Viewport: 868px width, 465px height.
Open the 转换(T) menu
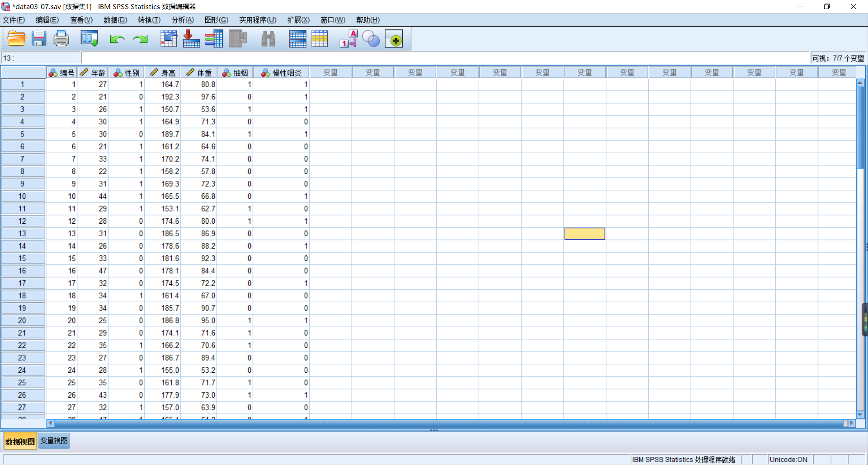tap(149, 20)
